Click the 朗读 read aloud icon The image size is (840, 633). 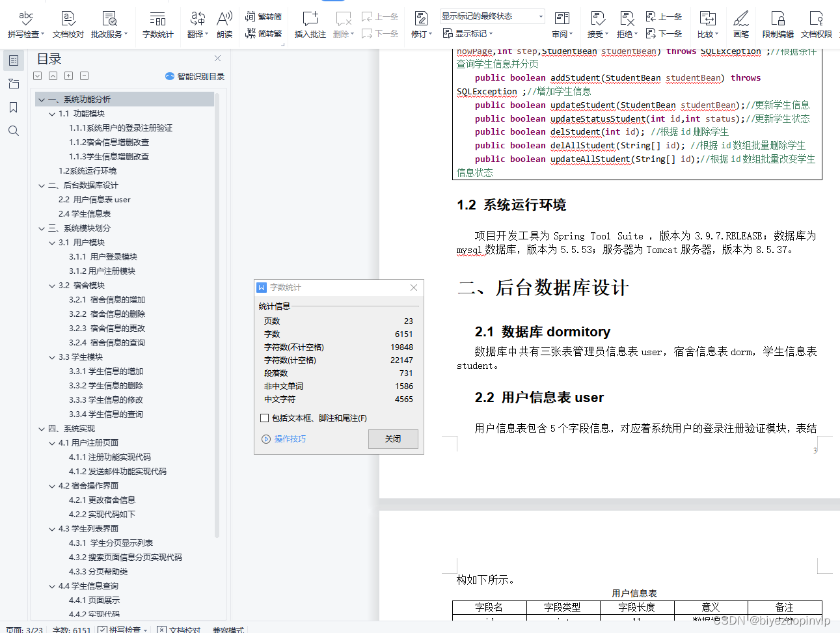pos(224,24)
